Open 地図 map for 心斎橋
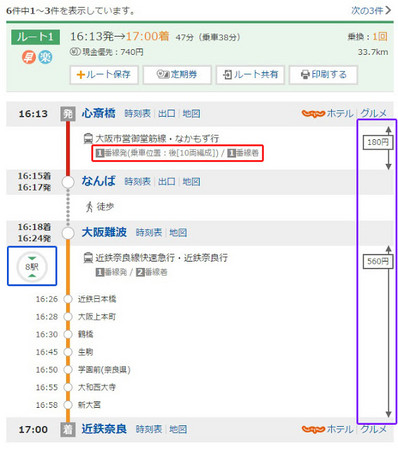Screen dimensions: 398x450 pyautogui.click(x=191, y=114)
